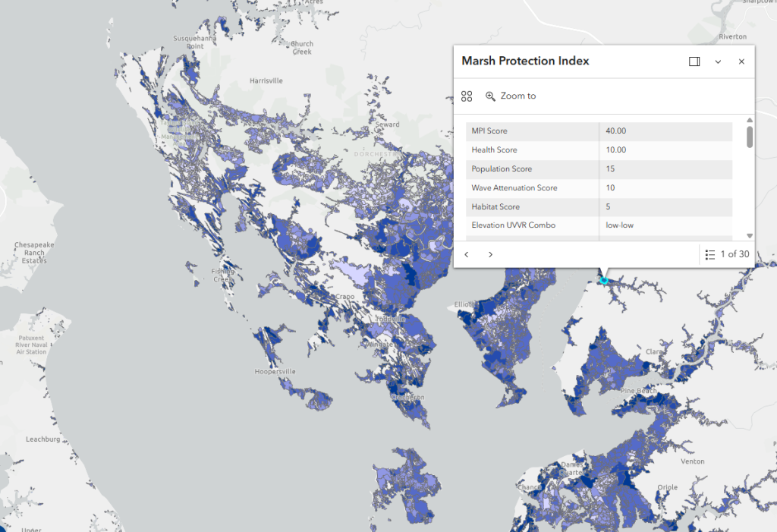Screen dimensions: 777x532
Task: Click the Marsh Protection Index title
Action: point(525,61)
